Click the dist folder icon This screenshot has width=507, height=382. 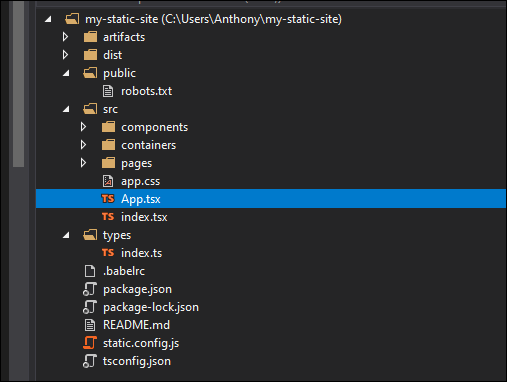90,55
